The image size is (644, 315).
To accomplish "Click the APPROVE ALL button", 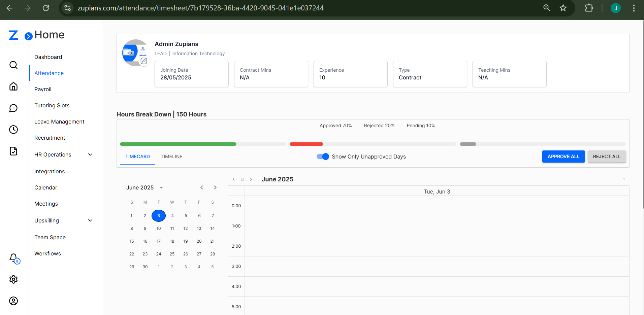I will pyautogui.click(x=563, y=156).
